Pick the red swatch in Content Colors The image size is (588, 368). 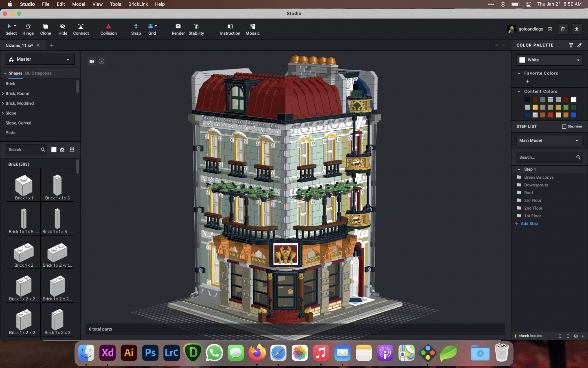point(550,115)
